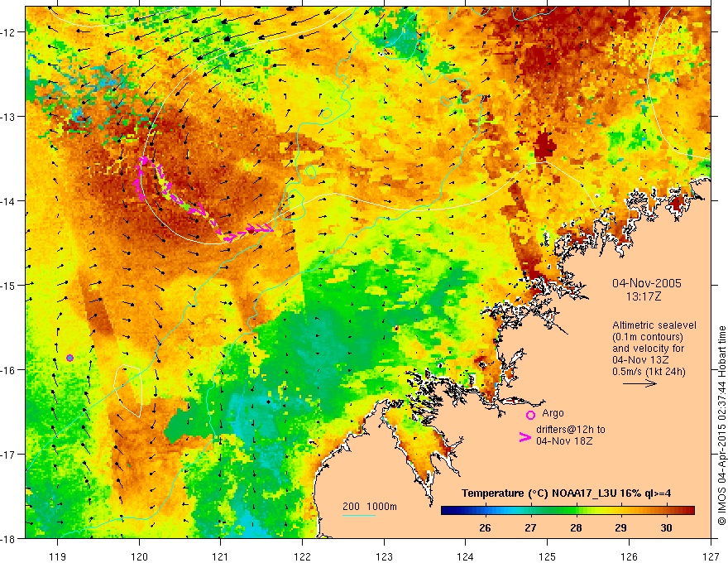This screenshot has width=728, height=563.
Task: Click the vertical IMOS copyright timestamp text
Action: (721, 426)
